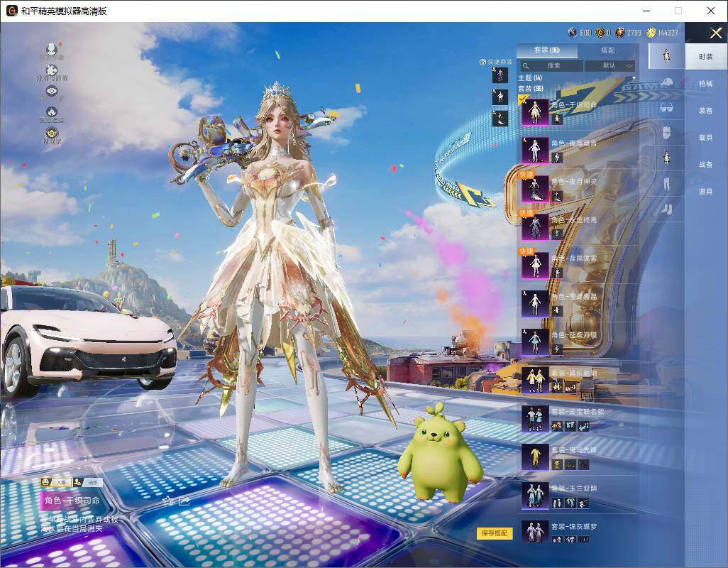
Task: Click first component icon under 云宝联名款
Action: point(557,425)
